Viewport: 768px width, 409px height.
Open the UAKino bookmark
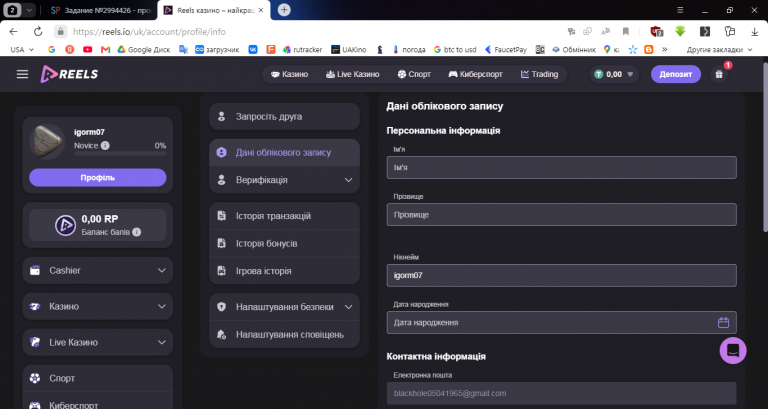(x=348, y=49)
